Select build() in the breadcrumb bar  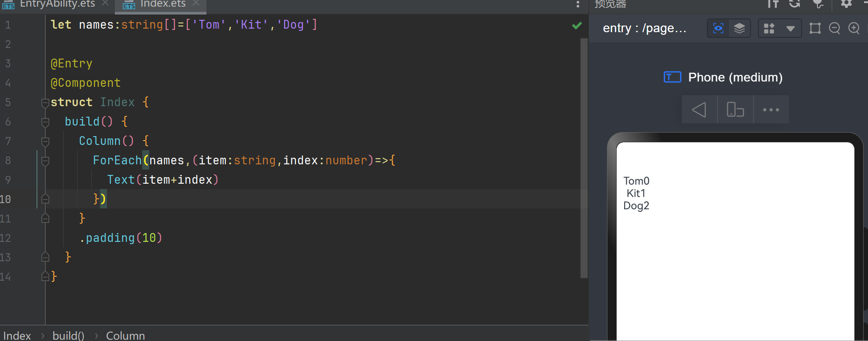click(68, 335)
